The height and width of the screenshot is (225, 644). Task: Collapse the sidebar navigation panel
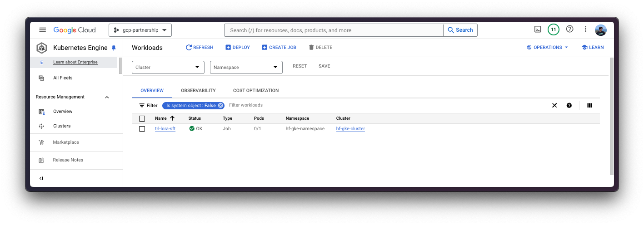41,178
